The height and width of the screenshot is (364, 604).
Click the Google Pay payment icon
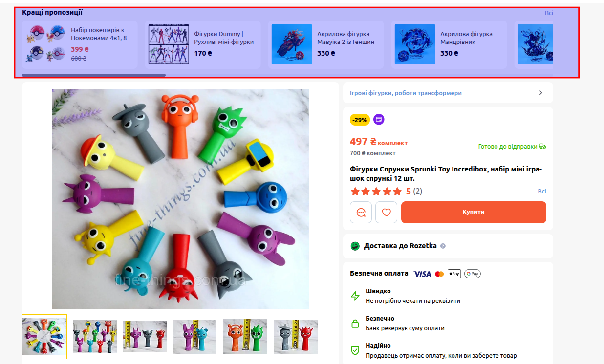(472, 274)
